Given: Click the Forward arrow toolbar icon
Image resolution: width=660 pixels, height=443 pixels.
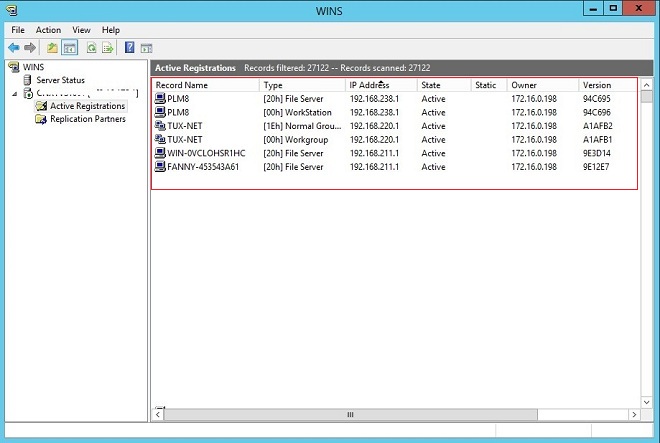Looking at the screenshot, I should pyautogui.click(x=29, y=48).
